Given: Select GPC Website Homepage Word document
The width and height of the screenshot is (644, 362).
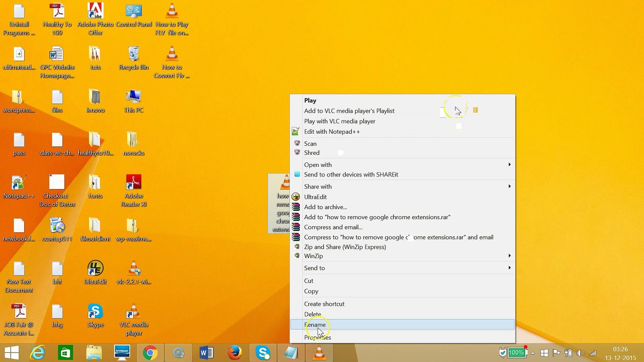Looking at the screenshot, I should pos(57,63).
